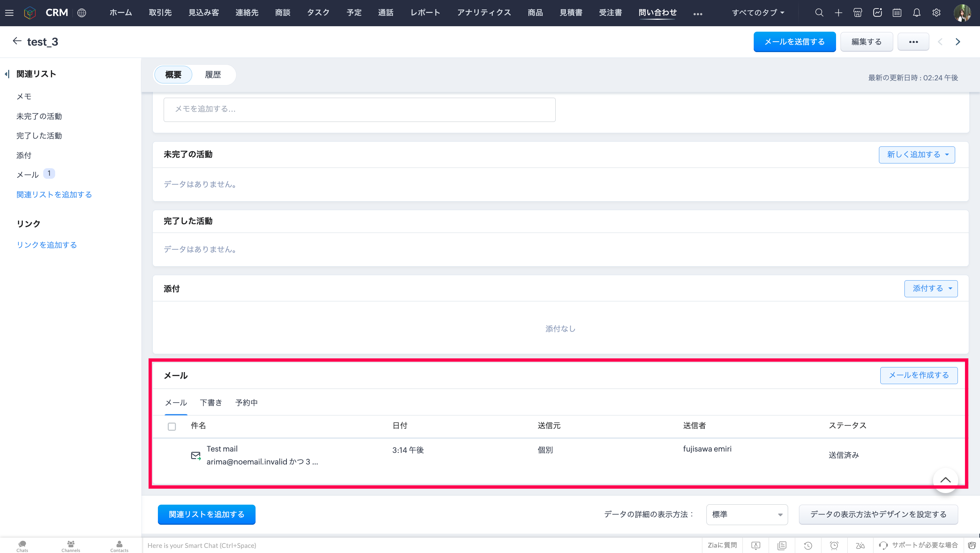Click the plus quick-create icon
This screenshot has height=553, width=980.
(x=838, y=13)
